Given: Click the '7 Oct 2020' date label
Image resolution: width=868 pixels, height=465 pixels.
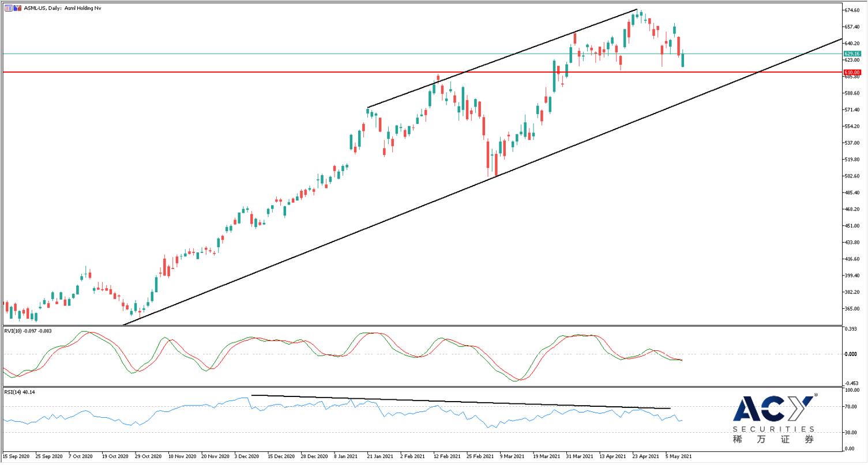Looking at the screenshot, I should tap(80, 456).
